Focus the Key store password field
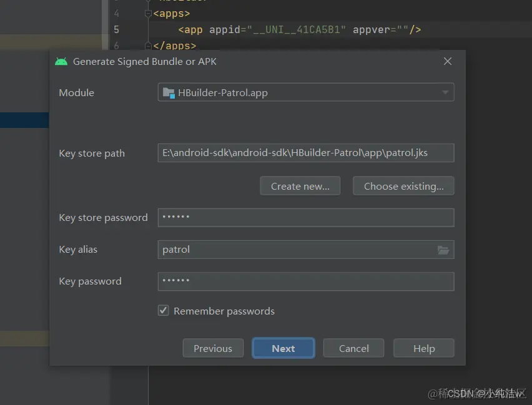 306,217
